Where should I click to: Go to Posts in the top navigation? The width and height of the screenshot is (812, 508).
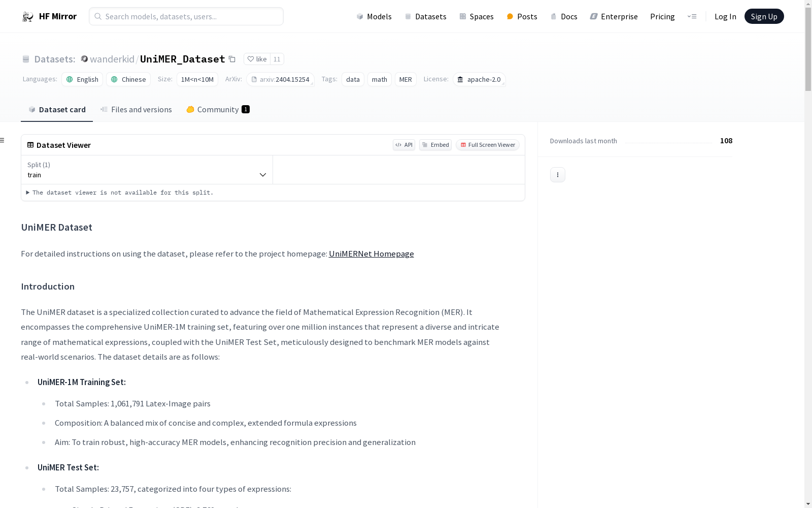click(522, 17)
